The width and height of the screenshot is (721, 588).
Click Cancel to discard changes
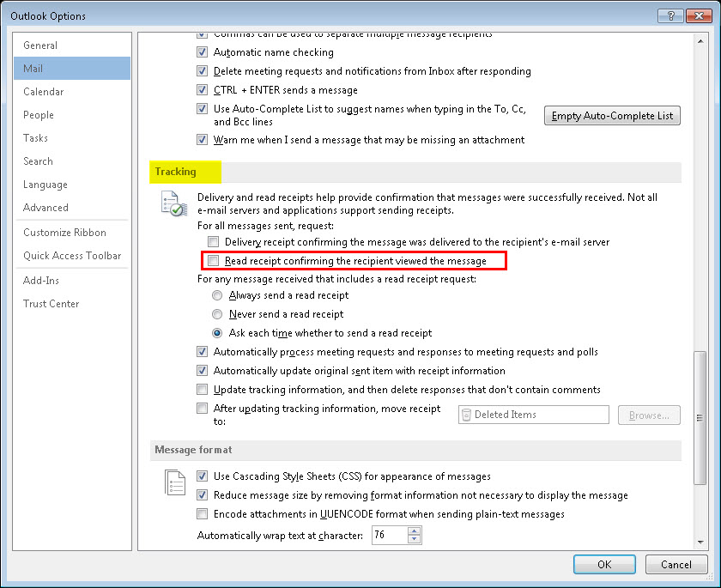[676, 564]
